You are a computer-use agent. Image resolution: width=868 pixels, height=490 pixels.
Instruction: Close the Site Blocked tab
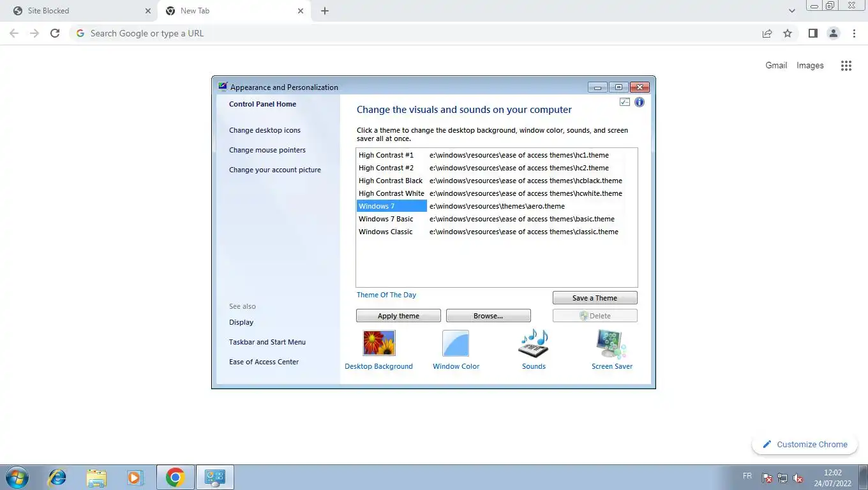148,11
